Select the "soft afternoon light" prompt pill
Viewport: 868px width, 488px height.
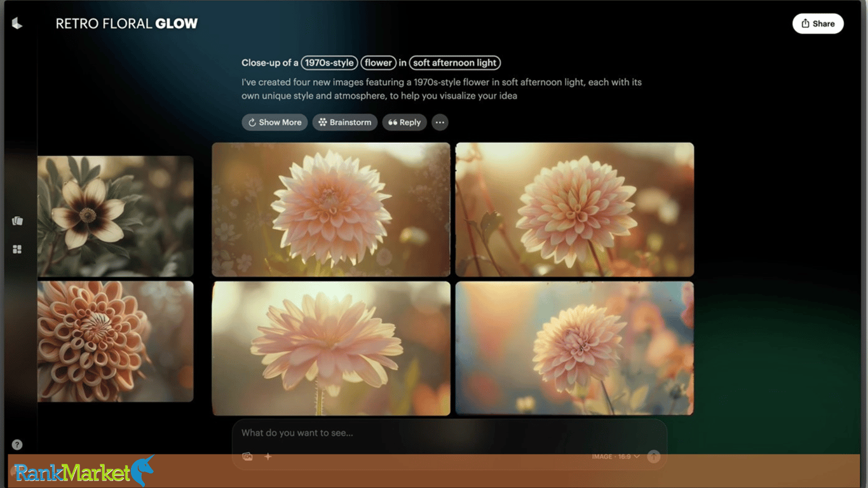(455, 63)
